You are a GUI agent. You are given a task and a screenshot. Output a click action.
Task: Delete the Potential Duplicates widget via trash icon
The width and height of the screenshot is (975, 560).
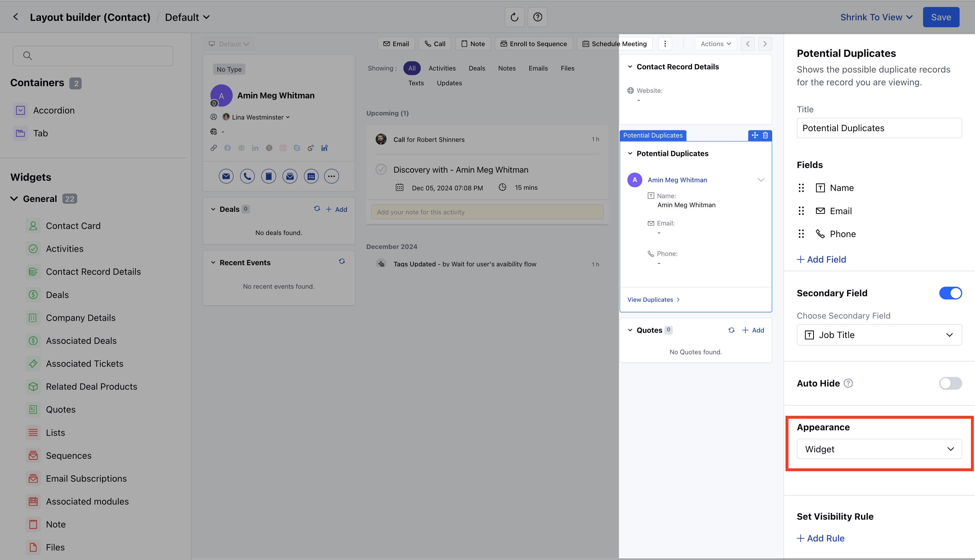tap(765, 136)
